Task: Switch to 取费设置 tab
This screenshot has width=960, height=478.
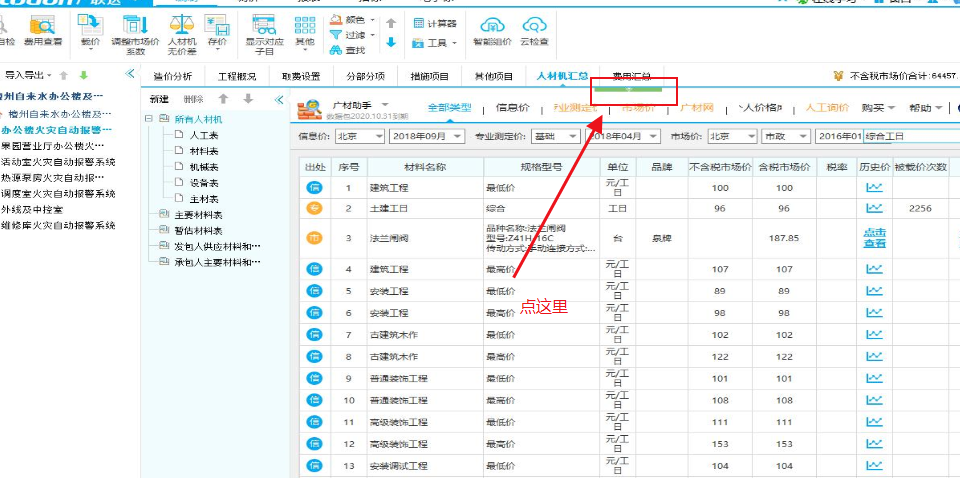Action: click(x=301, y=77)
